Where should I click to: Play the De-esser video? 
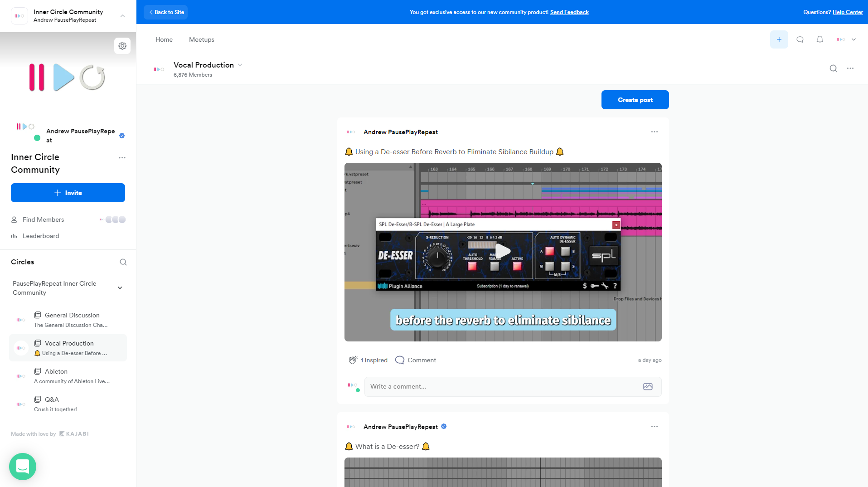[x=503, y=252]
